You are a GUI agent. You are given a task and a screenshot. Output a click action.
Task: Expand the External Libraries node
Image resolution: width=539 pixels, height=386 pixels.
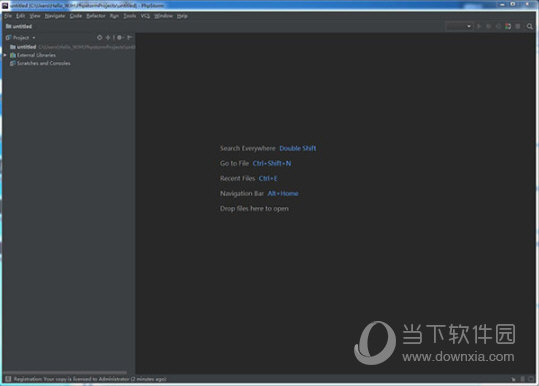(x=5, y=55)
